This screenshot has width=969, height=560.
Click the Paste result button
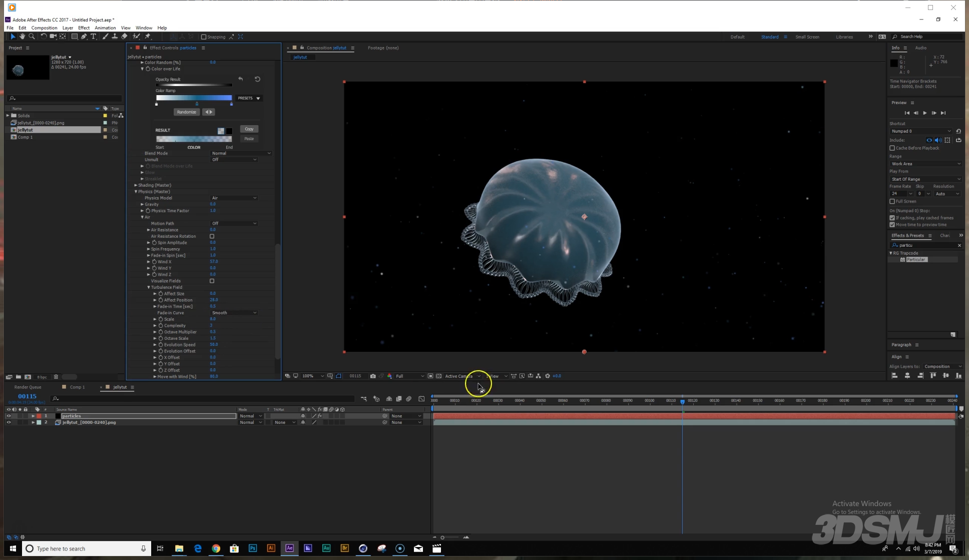(x=249, y=139)
